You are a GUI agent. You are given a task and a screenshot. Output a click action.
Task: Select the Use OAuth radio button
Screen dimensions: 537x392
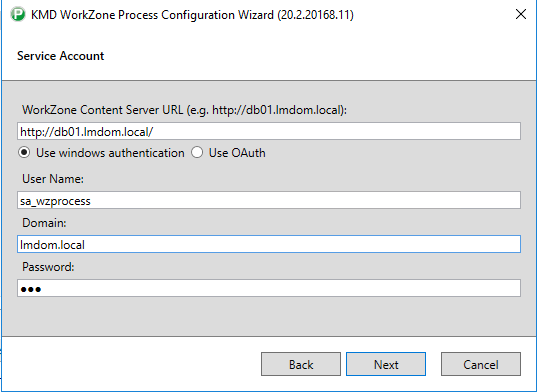197,153
